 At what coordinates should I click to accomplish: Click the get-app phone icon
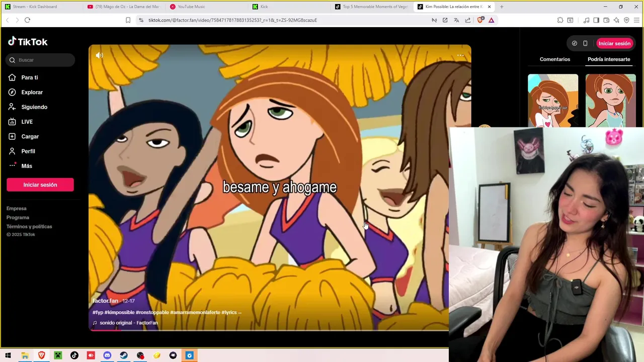click(585, 43)
